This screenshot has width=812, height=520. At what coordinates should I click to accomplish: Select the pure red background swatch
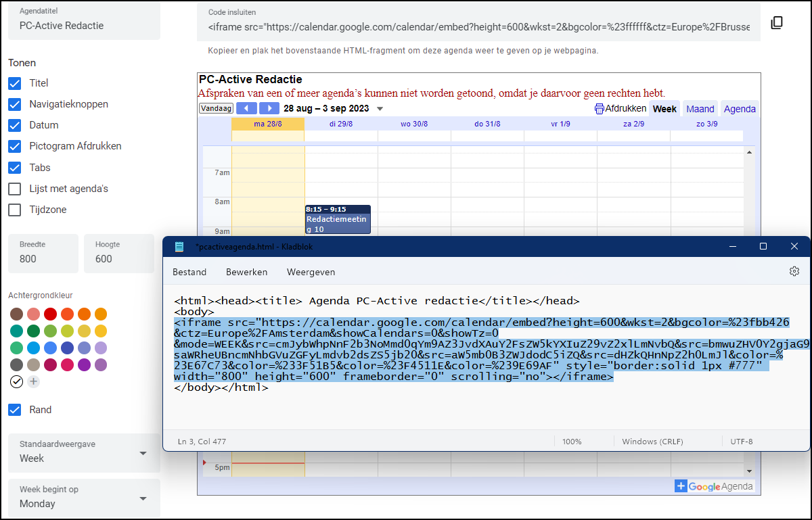(50, 314)
